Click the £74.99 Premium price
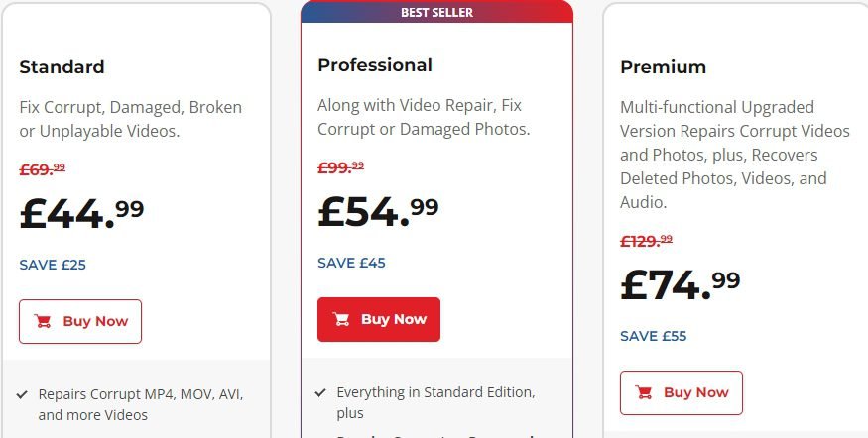 click(x=681, y=284)
